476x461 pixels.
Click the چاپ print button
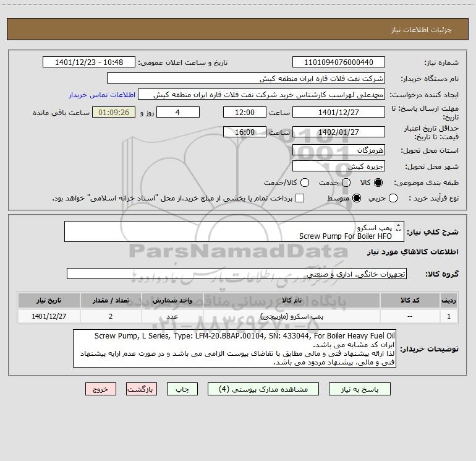pyautogui.click(x=182, y=389)
